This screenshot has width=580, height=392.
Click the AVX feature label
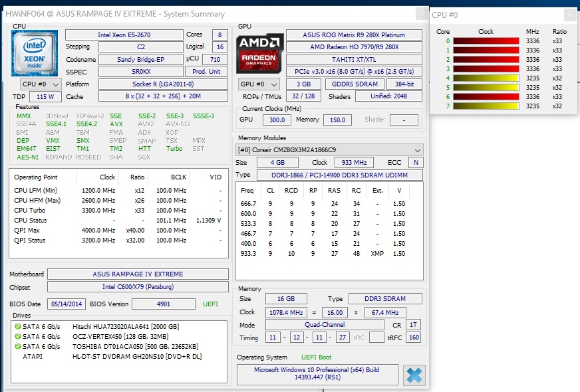116,124
